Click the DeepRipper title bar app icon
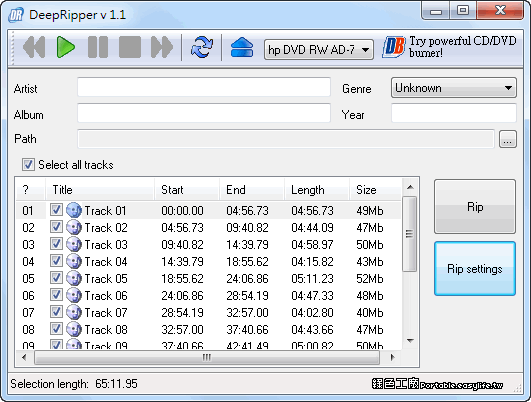 tap(16, 15)
